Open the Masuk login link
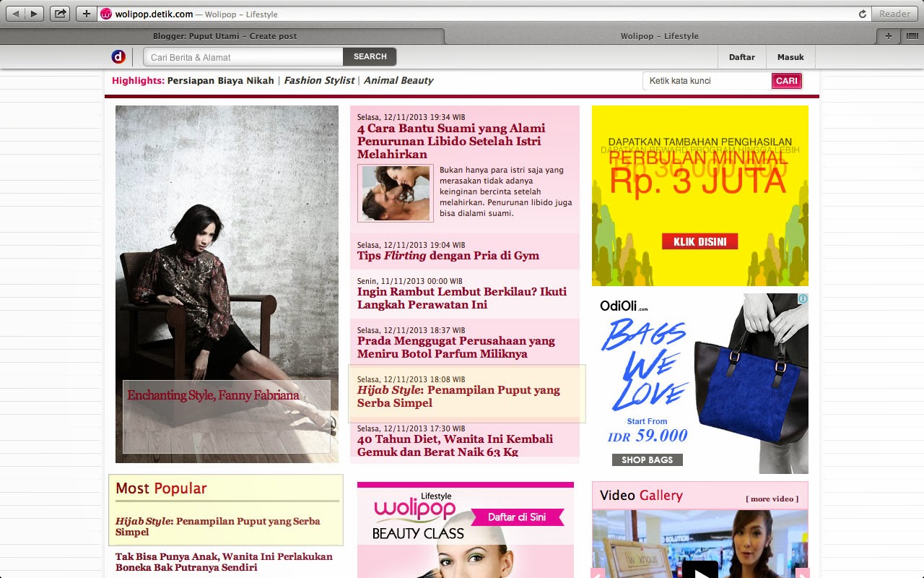 790,57
